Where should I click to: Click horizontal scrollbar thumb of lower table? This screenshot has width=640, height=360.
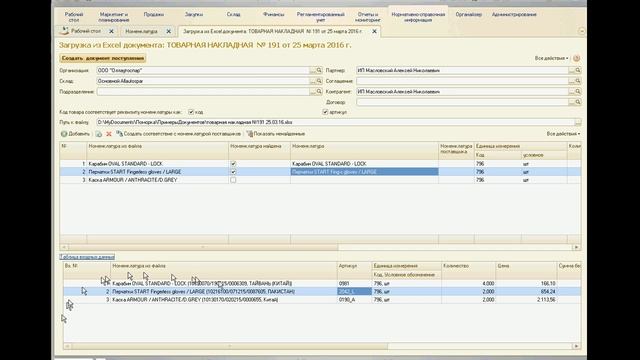[230, 346]
